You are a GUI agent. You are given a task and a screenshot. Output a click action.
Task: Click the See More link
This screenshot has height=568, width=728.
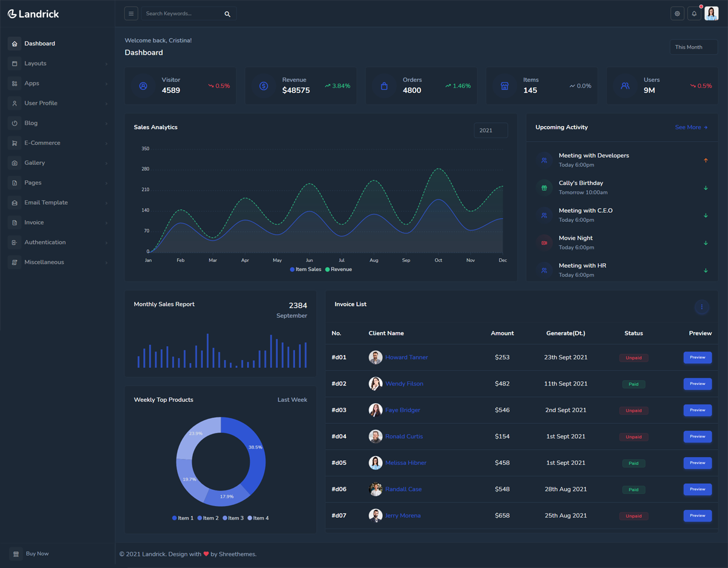[x=691, y=127]
